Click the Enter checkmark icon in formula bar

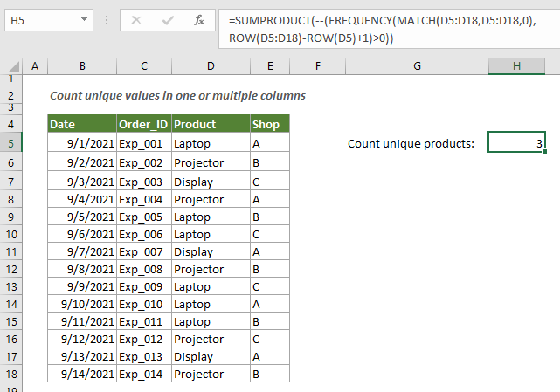(x=168, y=19)
